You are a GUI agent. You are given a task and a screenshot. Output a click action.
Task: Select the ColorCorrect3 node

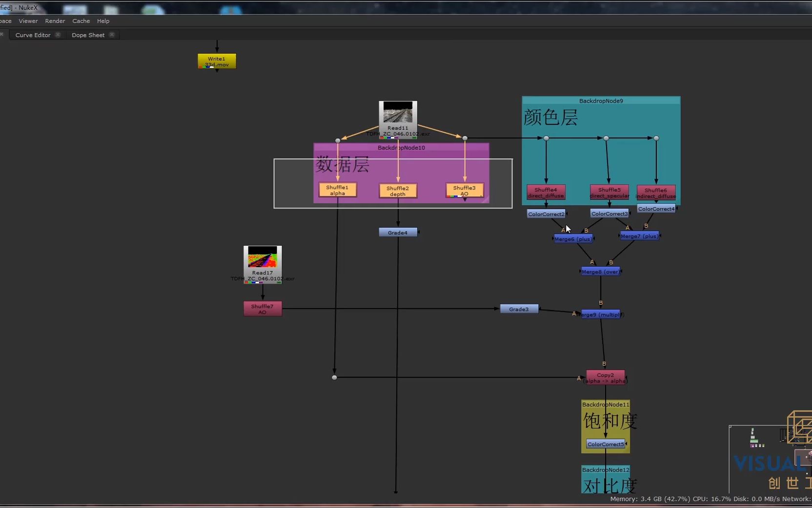coord(609,213)
